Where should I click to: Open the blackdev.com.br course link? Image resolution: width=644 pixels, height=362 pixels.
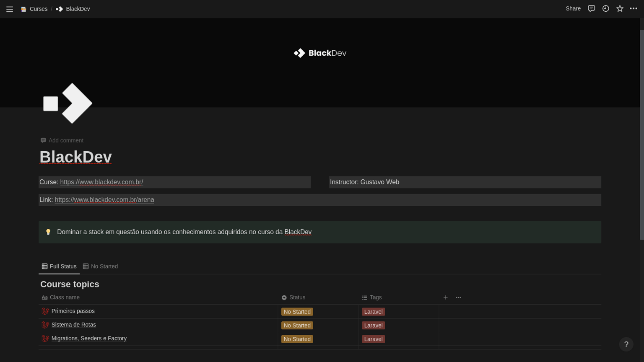[x=101, y=182]
